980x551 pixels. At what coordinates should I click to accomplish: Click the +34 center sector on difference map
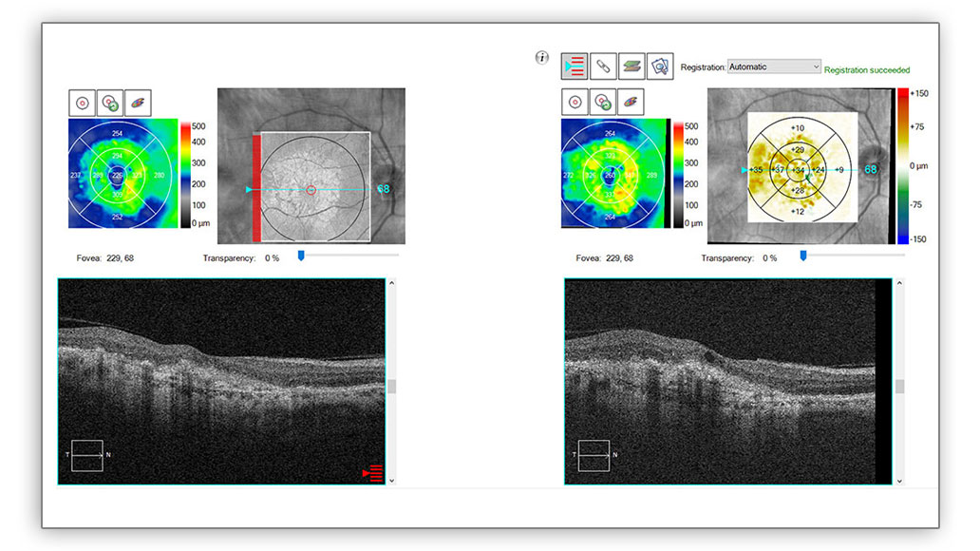800,170
